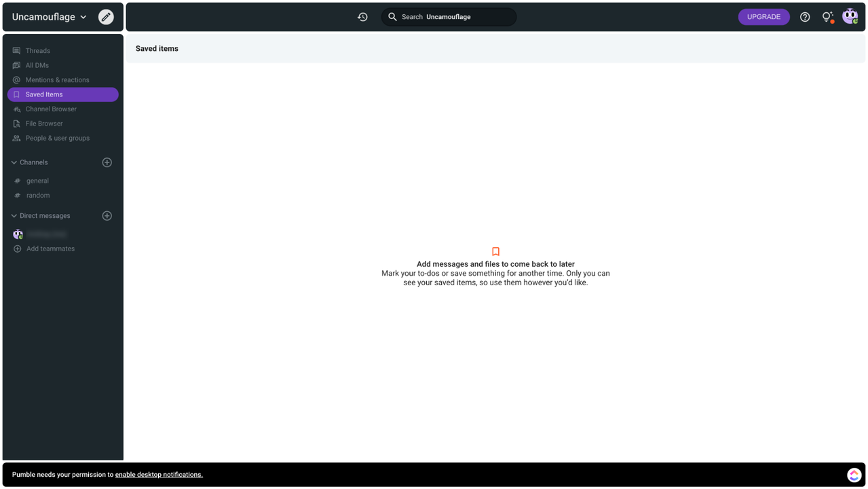Open the Uncamouflage workspace dropdown
This screenshot has height=489, width=868.
pyautogui.click(x=50, y=17)
